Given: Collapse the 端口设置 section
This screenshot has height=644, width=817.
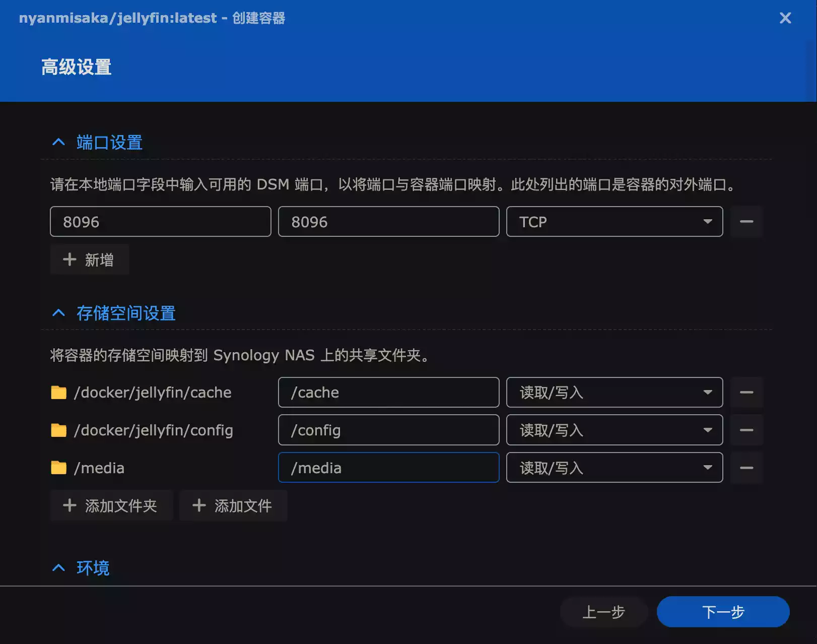Looking at the screenshot, I should click(x=59, y=142).
